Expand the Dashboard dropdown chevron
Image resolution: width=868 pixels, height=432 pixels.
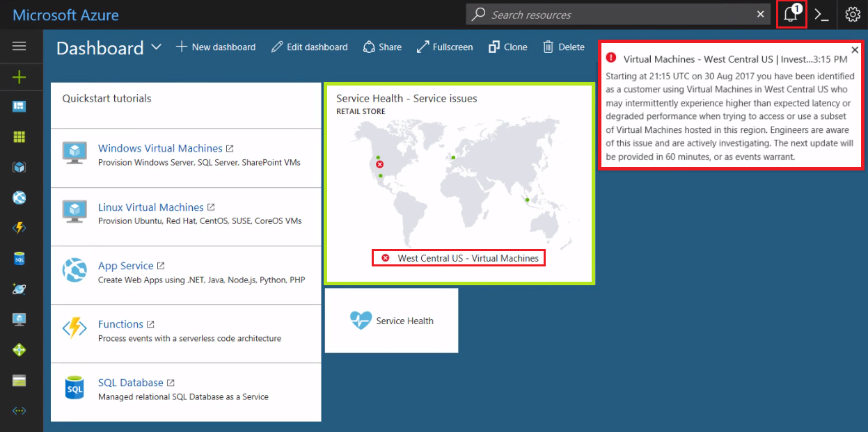click(156, 47)
